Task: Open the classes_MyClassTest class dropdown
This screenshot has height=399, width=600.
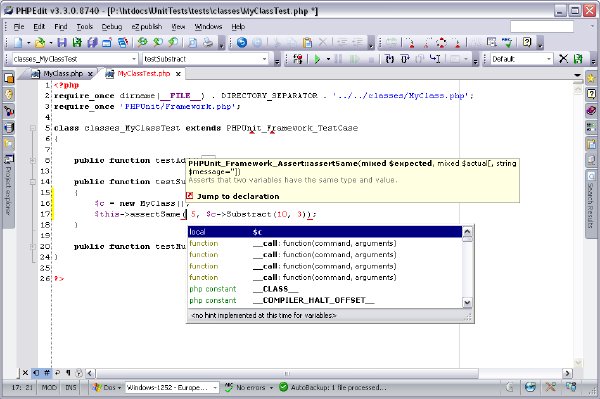Action: coord(134,59)
